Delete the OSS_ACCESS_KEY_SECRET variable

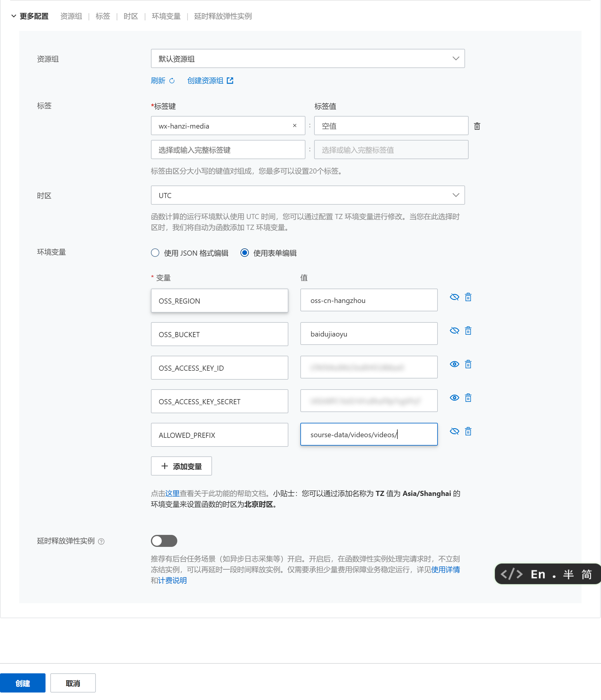click(x=468, y=398)
